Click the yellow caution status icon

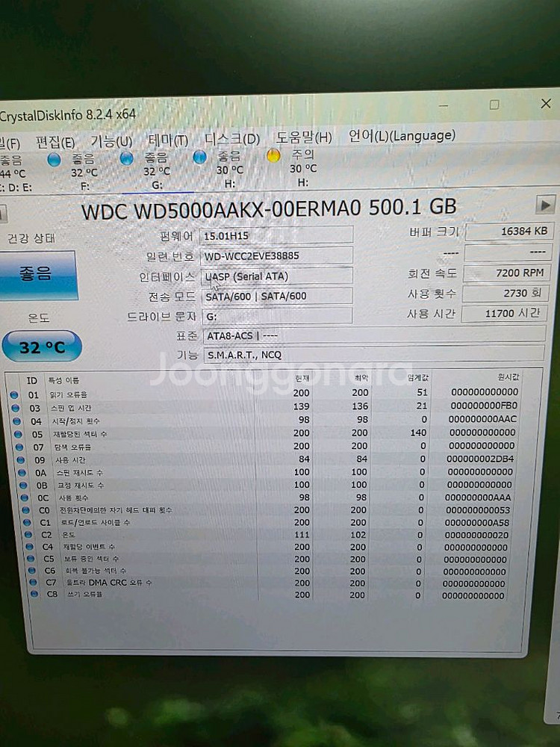273,155
